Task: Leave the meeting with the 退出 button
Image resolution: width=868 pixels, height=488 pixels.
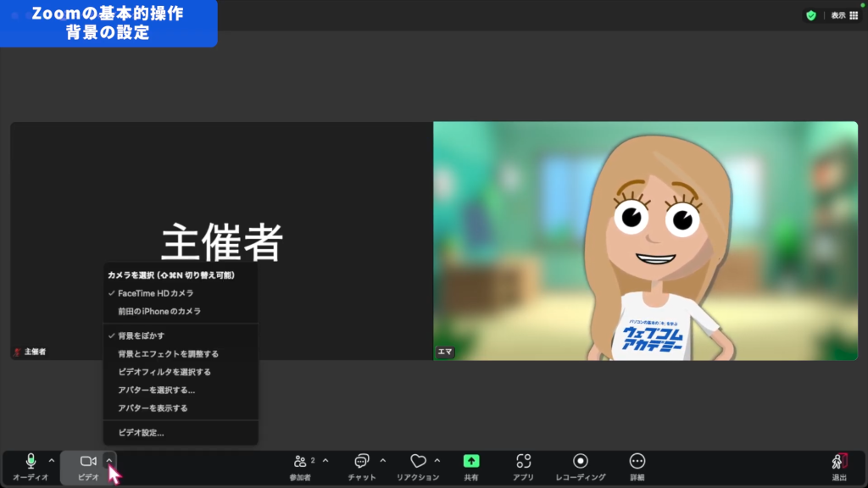Action: pyautogui.click(x=838, y=465)
